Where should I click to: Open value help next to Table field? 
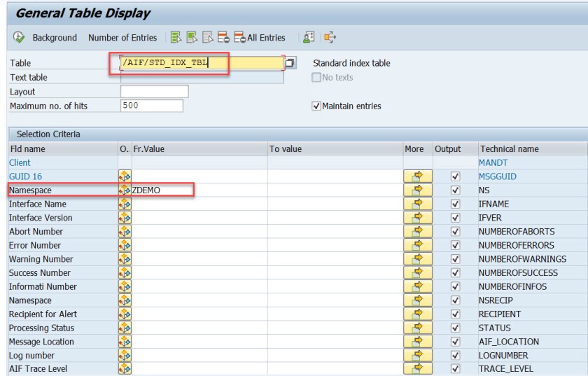tap(290, 64)
